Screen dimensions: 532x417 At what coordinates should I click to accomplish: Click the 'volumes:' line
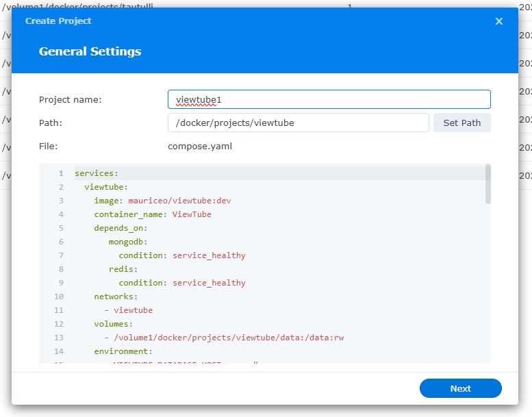114,324
